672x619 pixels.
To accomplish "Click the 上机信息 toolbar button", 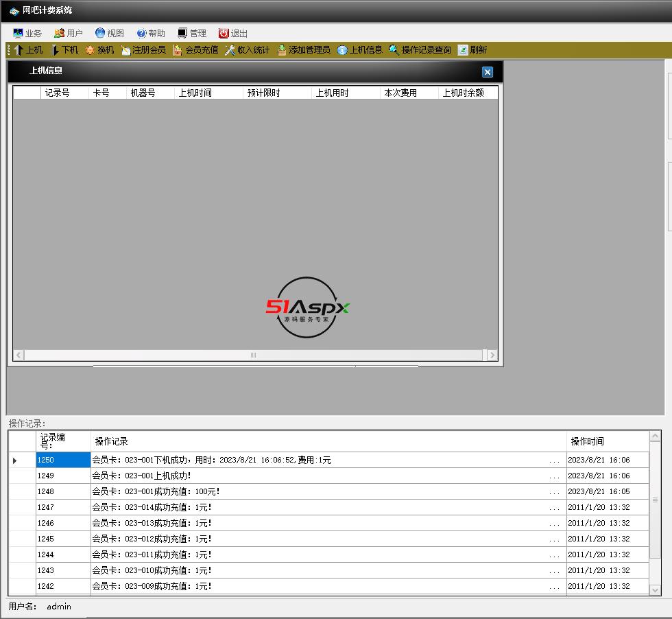I will pyautogui.click(x=359, y=50).
